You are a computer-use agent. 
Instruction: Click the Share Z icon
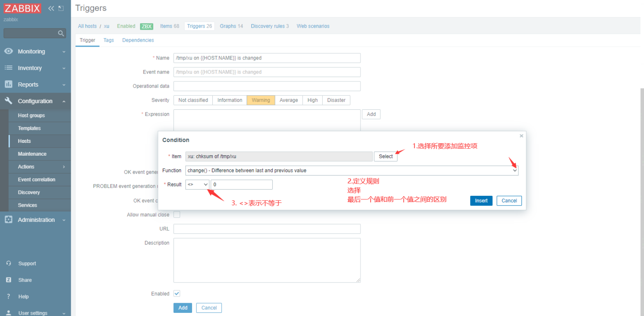[9, 280]
